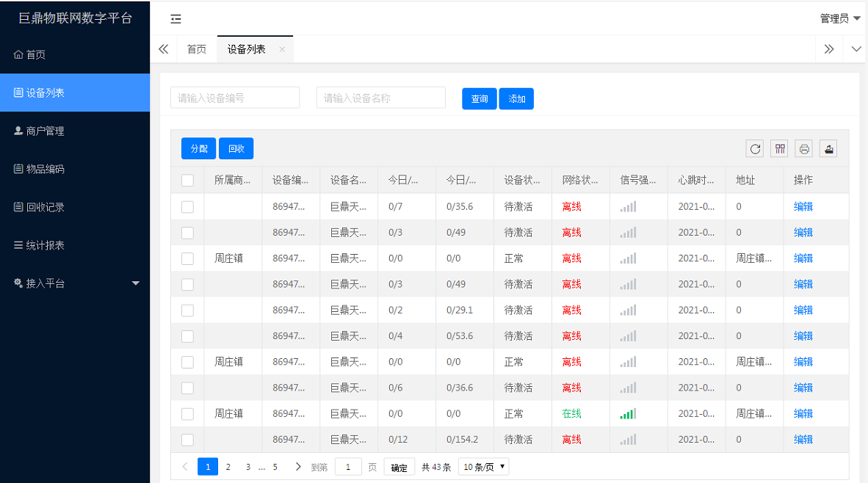Click the signal icon in the 0/7 row

(629, 206)
